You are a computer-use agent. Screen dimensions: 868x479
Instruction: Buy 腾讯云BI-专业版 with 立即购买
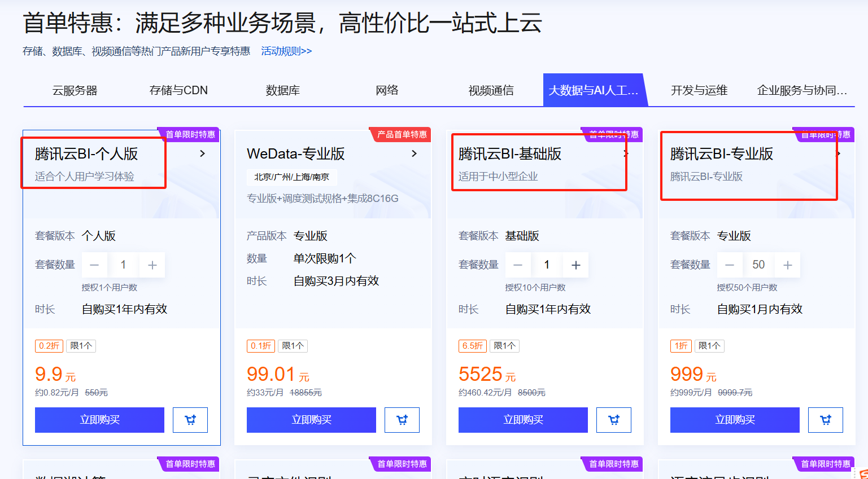click(x=735, y=420)
